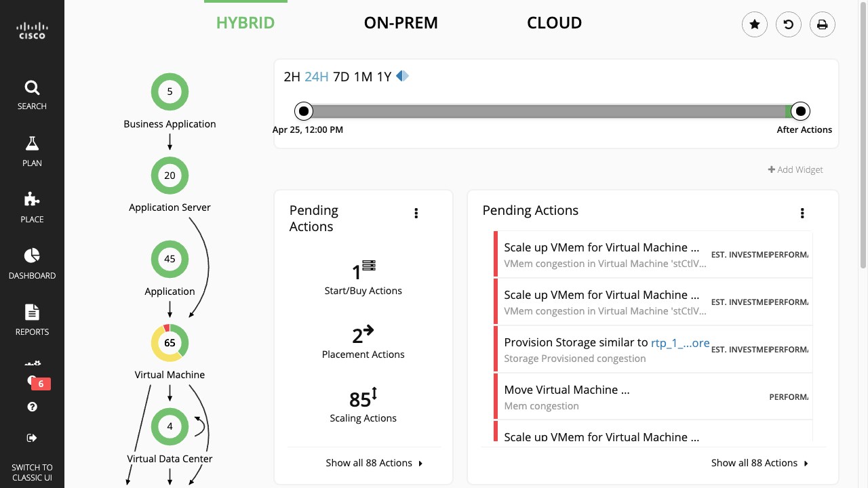Open the first Scale up VMem action

pos(654,255)
